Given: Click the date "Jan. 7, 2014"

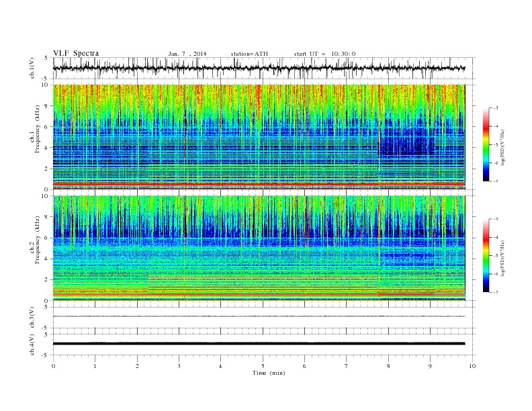Looking at the screenshot, I should click(187, 54).
